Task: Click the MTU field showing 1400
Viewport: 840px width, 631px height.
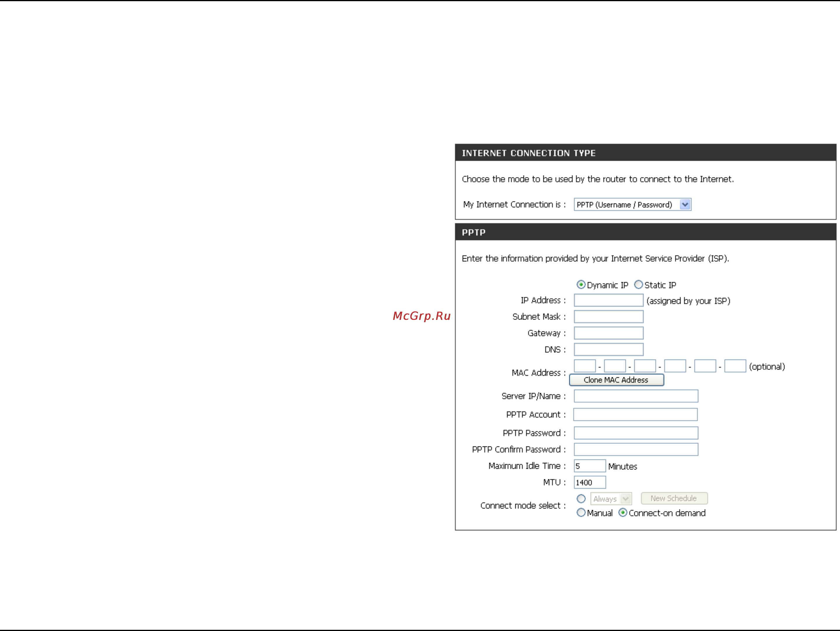Action: 589,482
